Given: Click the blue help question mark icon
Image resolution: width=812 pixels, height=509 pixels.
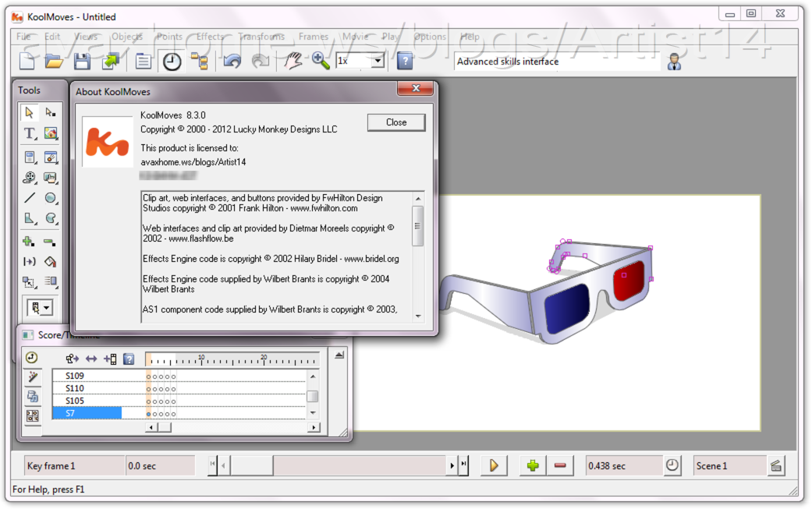Looking at the screenshot, I should pyautogui.click(x=405, y=61).
